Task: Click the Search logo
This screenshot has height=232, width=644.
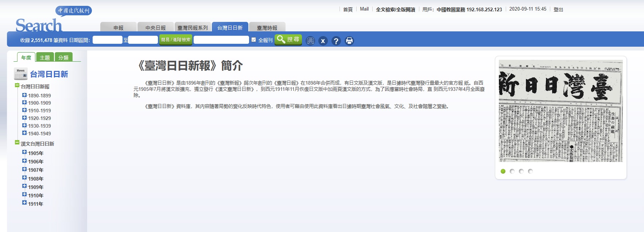Action: [x=39, y=26]
